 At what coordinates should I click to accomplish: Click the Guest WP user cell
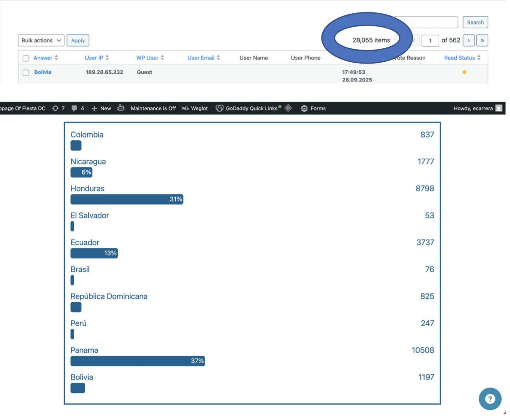tap(145, 72)
